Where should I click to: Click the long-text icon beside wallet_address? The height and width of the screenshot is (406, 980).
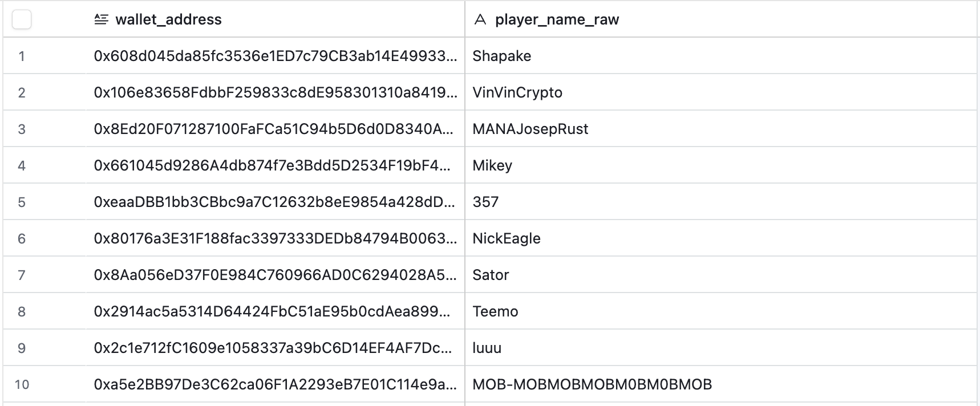point(101,20)
